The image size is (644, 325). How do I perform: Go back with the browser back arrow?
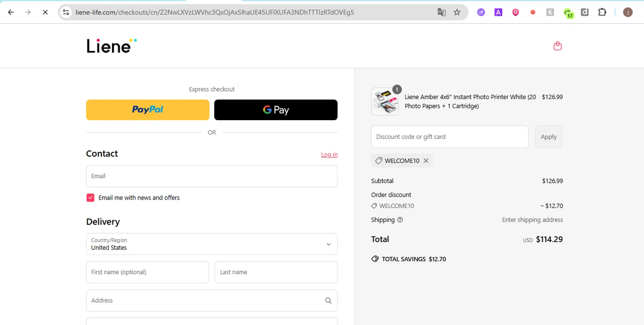click(11, 12)
